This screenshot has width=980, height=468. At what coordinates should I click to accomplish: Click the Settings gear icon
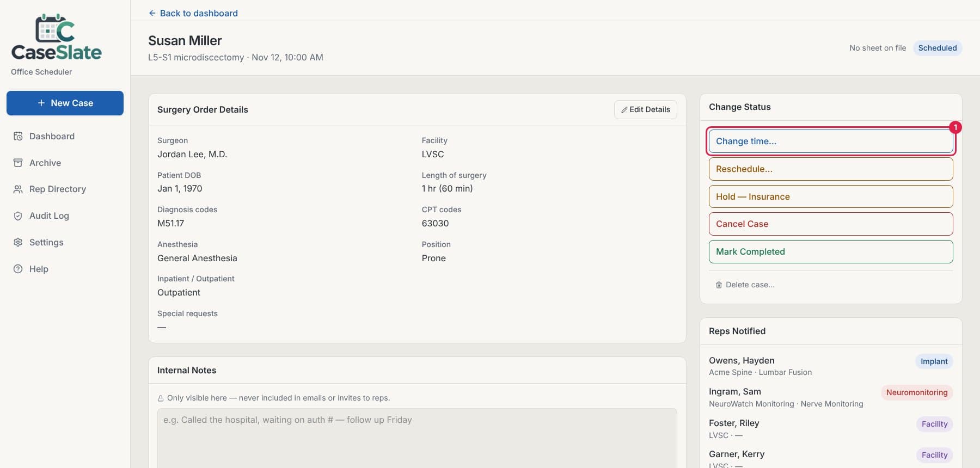(18, 242)
